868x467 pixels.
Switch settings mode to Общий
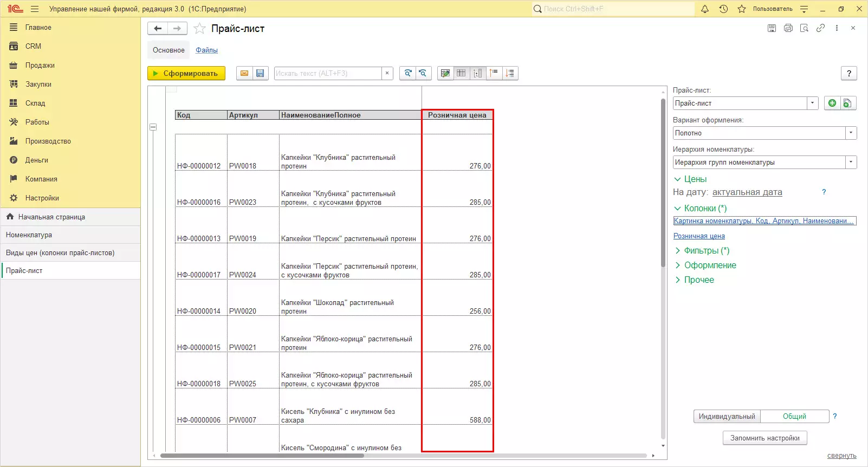[x=795, y=416]
